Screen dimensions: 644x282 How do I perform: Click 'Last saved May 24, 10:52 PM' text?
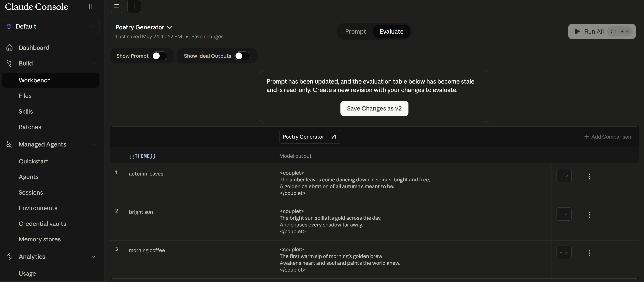point(149,36)
